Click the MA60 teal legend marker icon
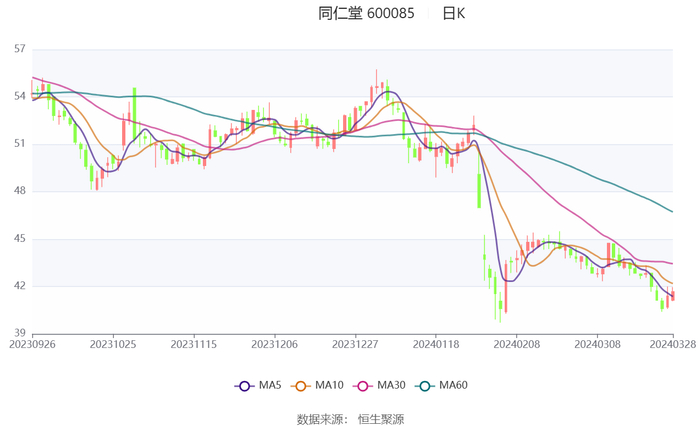700x426 pixels. [424, 386]
